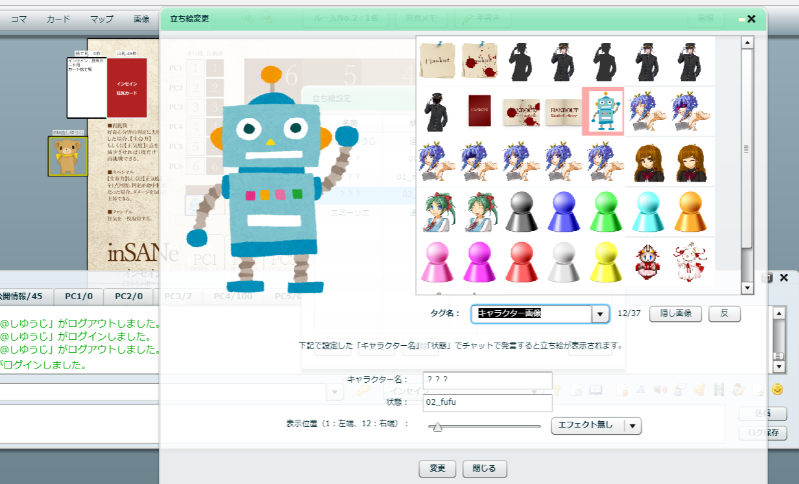Click the 12/37 image counter text
Screen dimensions: 799x484
pos(629,313)
